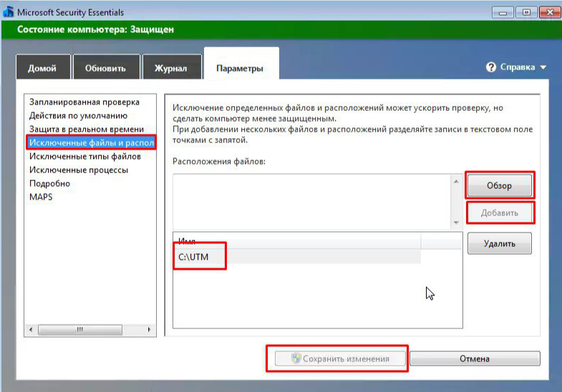
Task: Switch to the Домой tab
Action: pos(43,67)
